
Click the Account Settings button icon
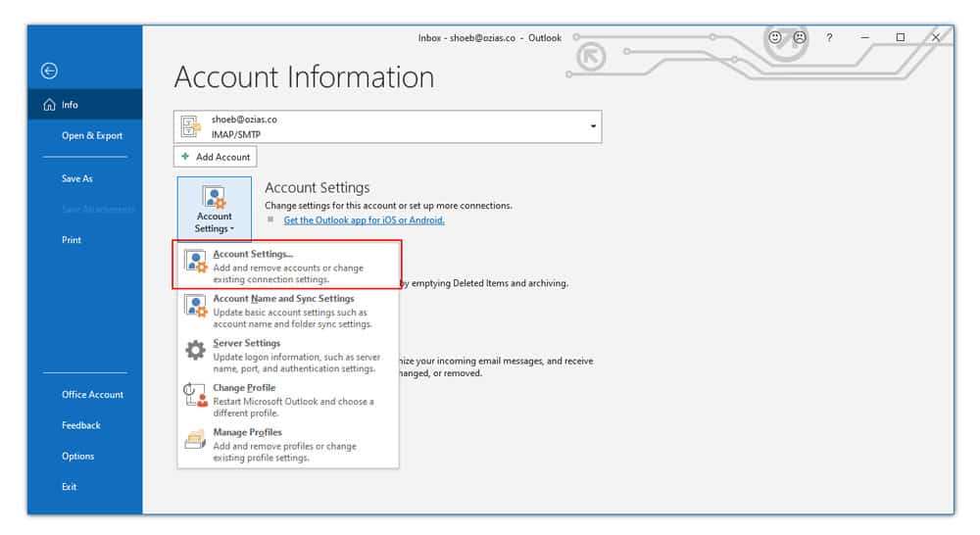215,198
